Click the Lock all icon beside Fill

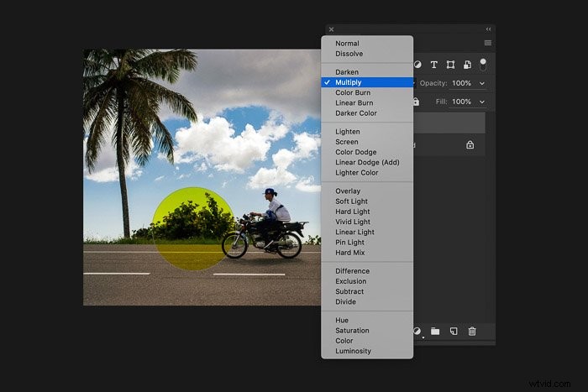[x=417, y=102]
